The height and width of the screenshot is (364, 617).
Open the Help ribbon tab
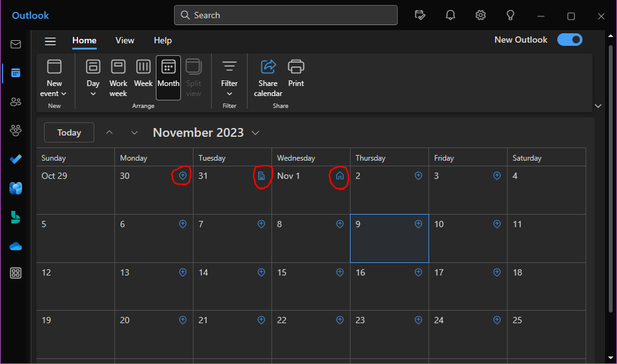163,41
